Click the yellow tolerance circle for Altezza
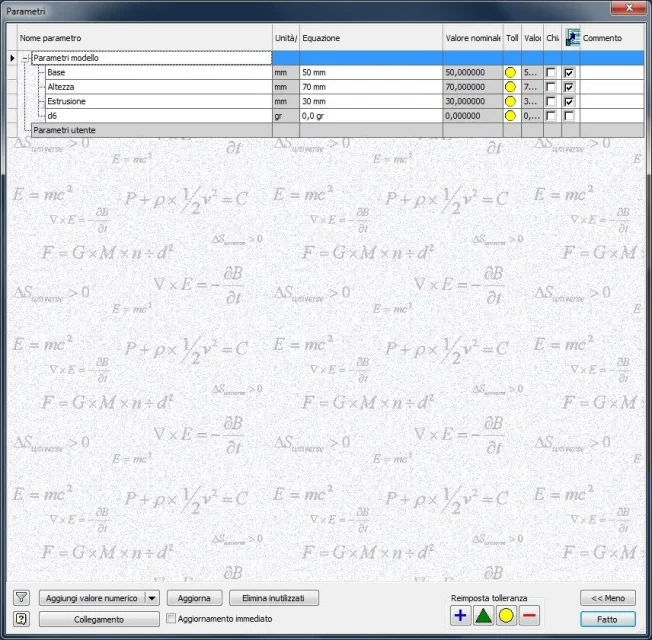 pos(510,87)
